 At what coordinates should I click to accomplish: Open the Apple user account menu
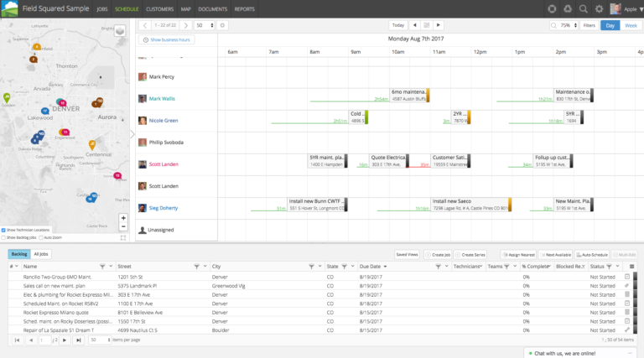[626, 8]
